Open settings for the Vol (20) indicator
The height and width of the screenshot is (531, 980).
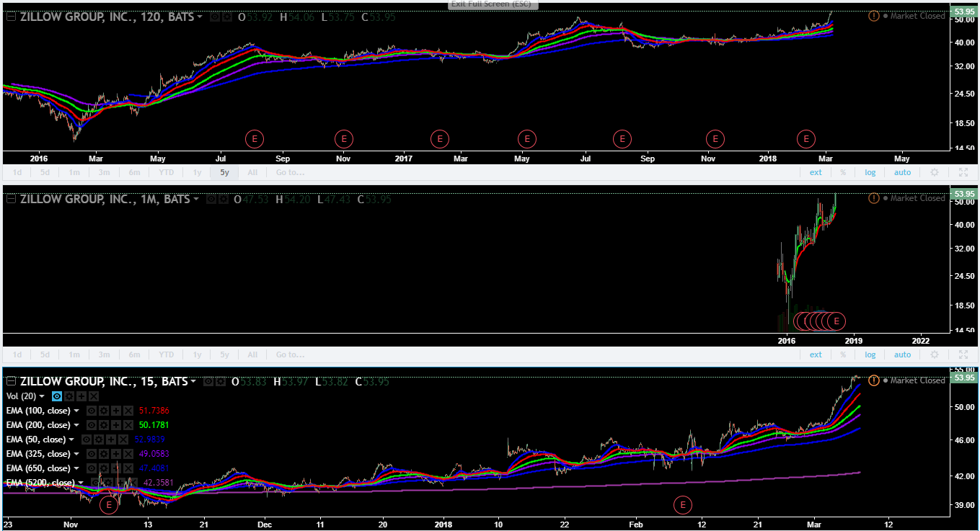click(69, 396)
